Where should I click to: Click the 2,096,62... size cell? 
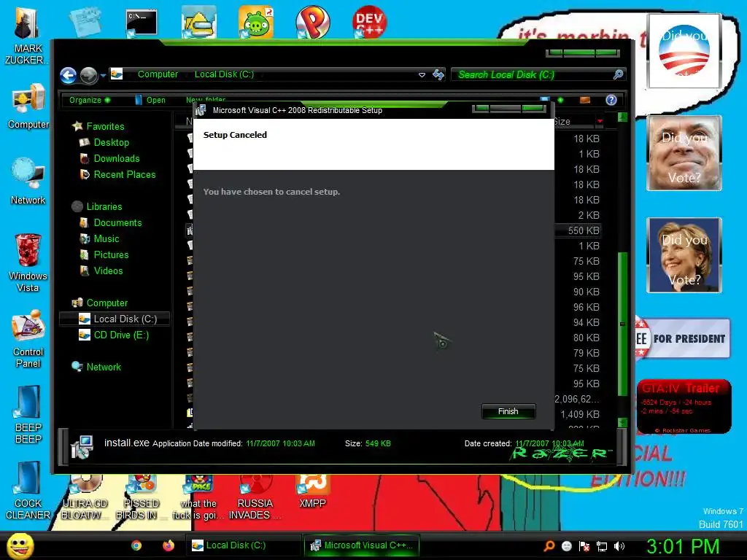click(x=577, y=399)
